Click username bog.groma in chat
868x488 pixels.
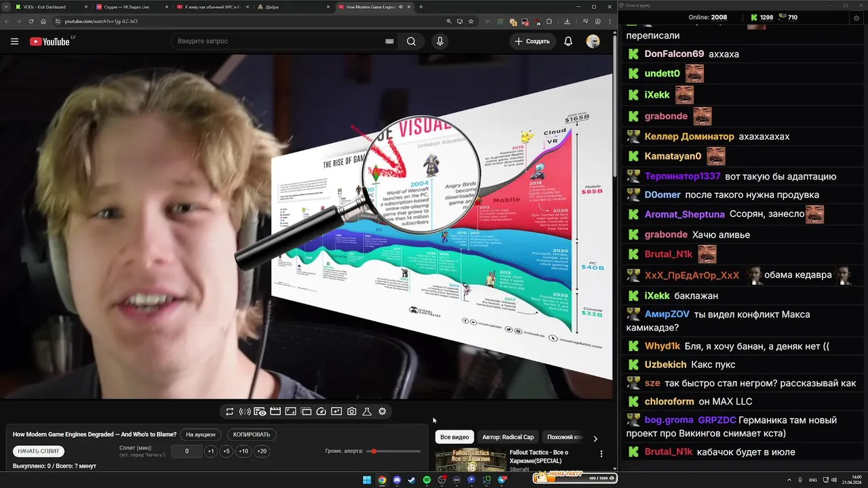point(669,420)
